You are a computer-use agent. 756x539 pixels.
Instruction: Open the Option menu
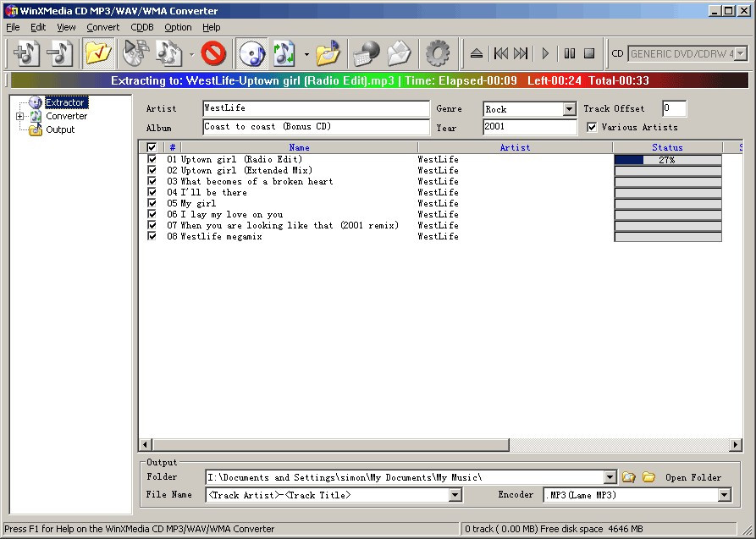click(x=178, y=27)
